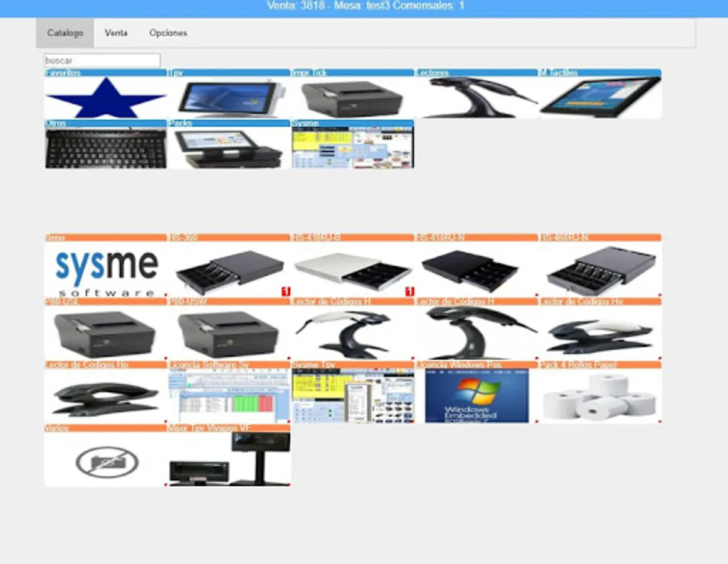Add the white HS-410RJ-B cash drawer
This screenshot has height=564, width=728.
tap(353, 265)
